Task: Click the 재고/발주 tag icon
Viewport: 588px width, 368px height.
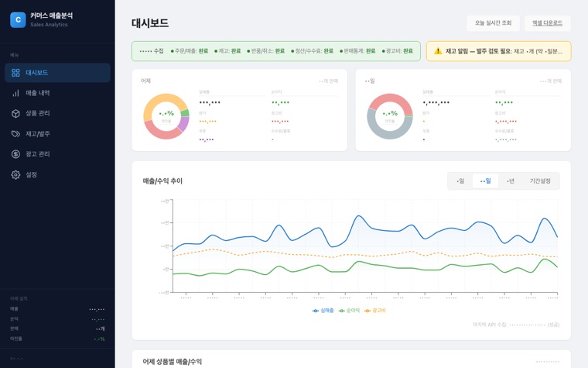Action: [x=15, y=134]
